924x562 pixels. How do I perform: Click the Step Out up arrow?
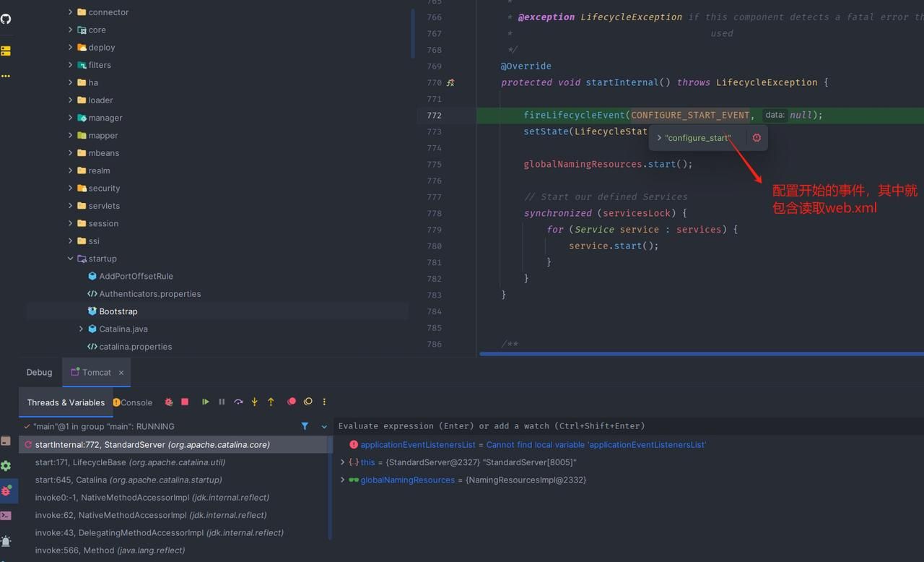tap(271, 402)
